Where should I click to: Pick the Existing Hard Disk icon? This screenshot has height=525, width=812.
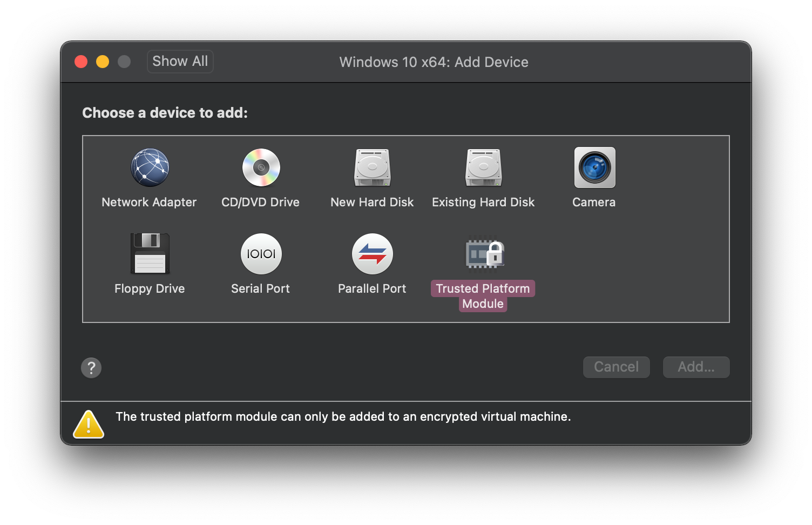[484, 167]
